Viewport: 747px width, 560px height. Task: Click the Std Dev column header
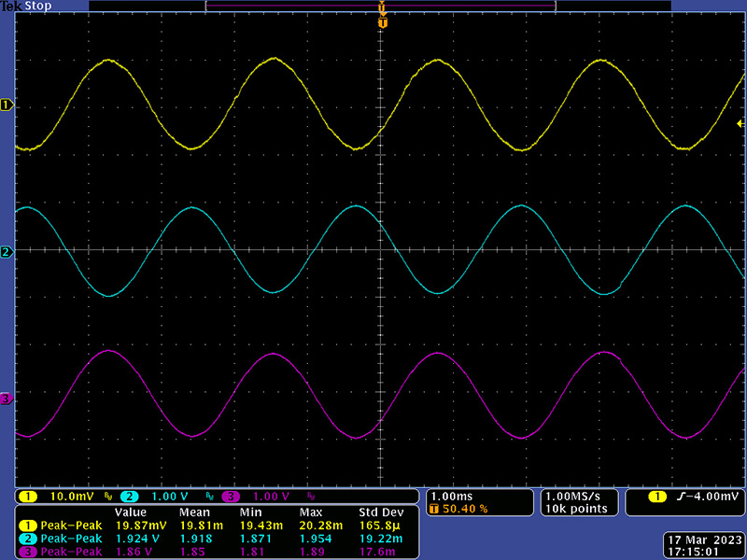click(381, 512)
